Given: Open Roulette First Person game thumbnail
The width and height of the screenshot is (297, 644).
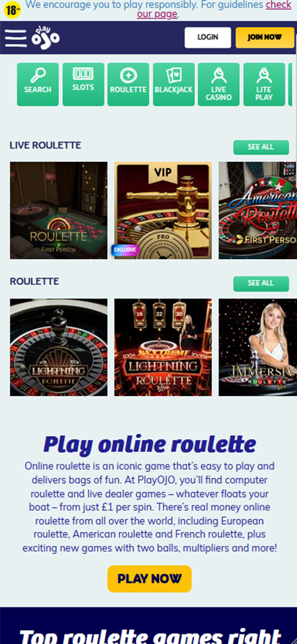Looking at the screenshot, I should coord(59,210).
